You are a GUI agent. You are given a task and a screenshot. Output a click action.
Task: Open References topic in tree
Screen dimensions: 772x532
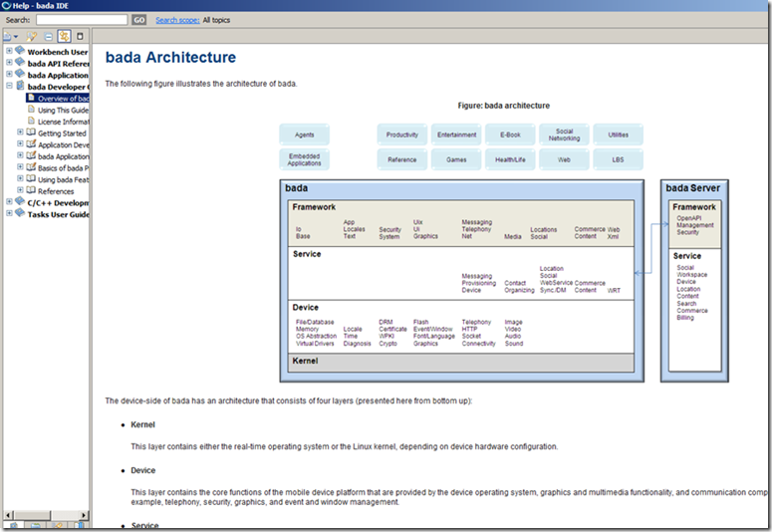point(56,191)
